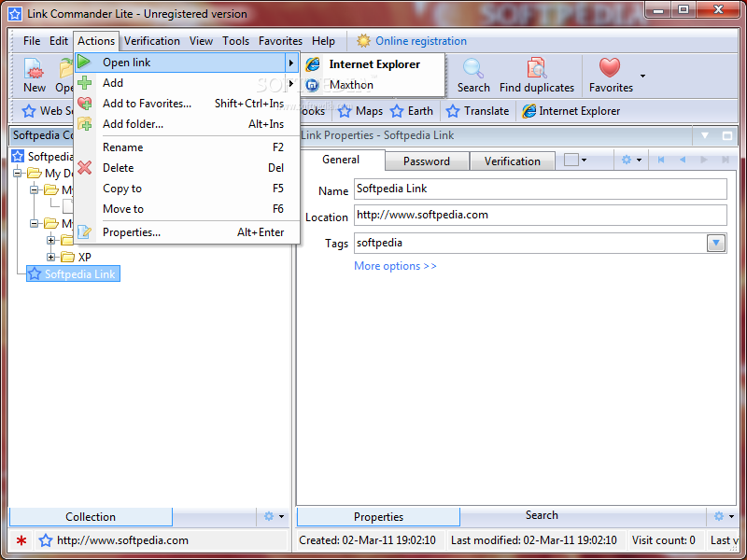The image size is (747, 560).
Task: Select the Softpedia root collection item
Action: click(43, 156)
